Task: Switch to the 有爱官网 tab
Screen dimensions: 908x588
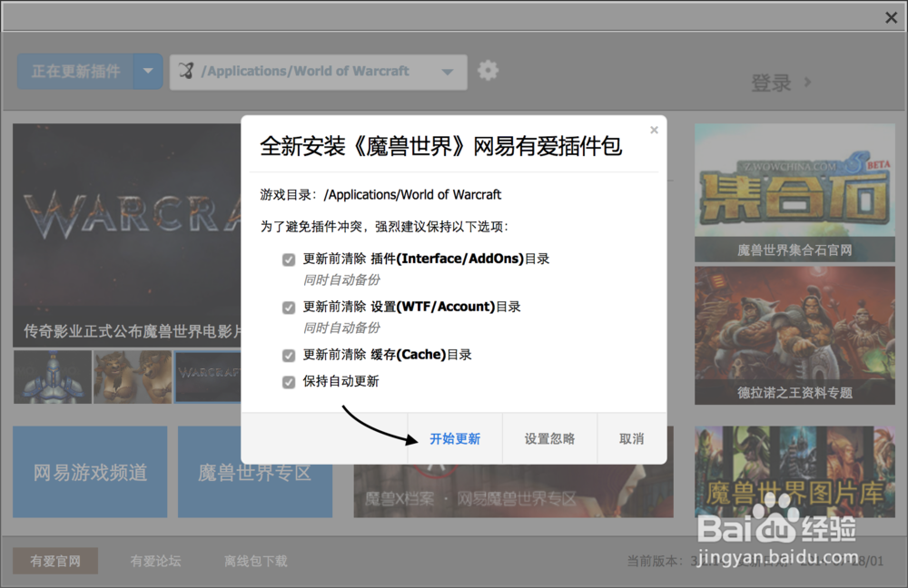Action: [x=55, y=561]
